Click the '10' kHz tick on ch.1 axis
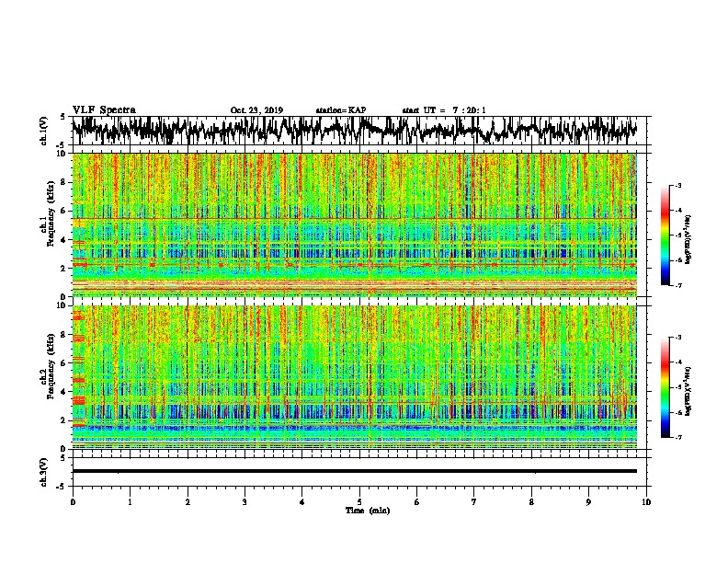 62,154
